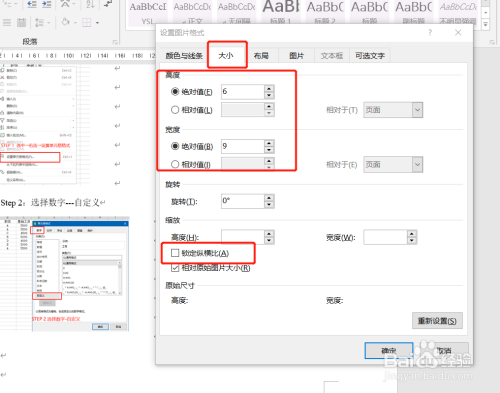Switch to the 布局 tab
This screenshot has height=393, width=500.
[x=261, y=56]
